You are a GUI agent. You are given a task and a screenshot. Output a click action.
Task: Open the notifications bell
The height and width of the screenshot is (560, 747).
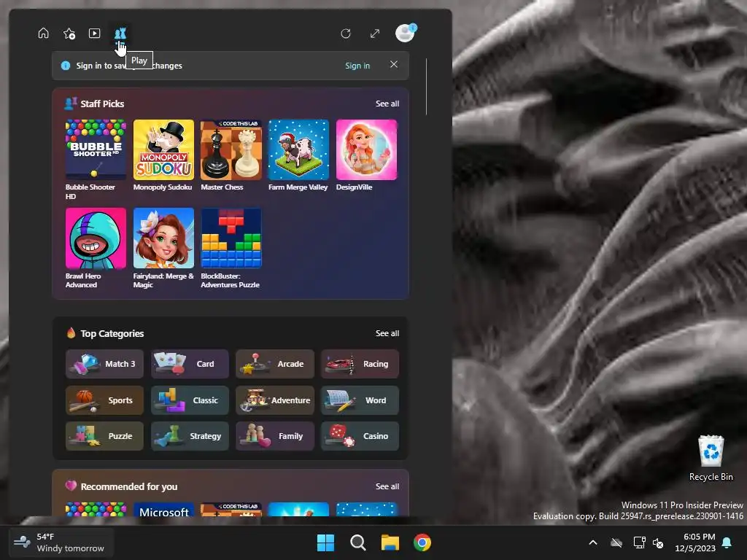coord(727,542)
